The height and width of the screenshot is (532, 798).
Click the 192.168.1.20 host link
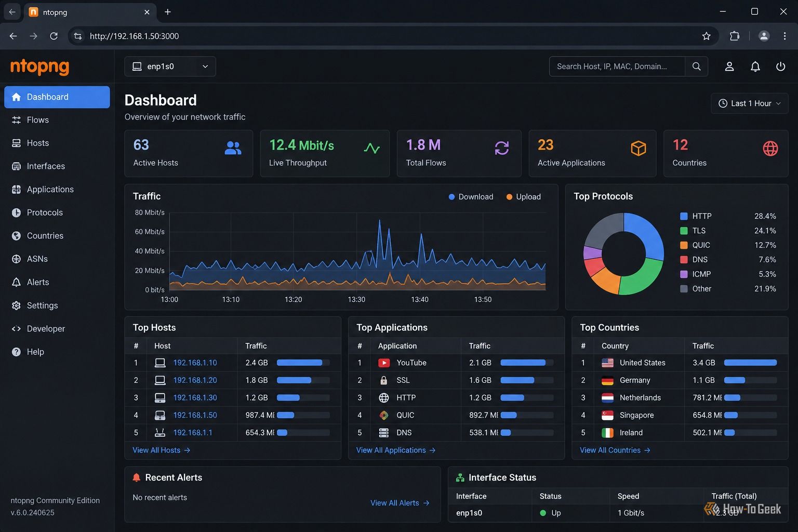tap(195, 380)
